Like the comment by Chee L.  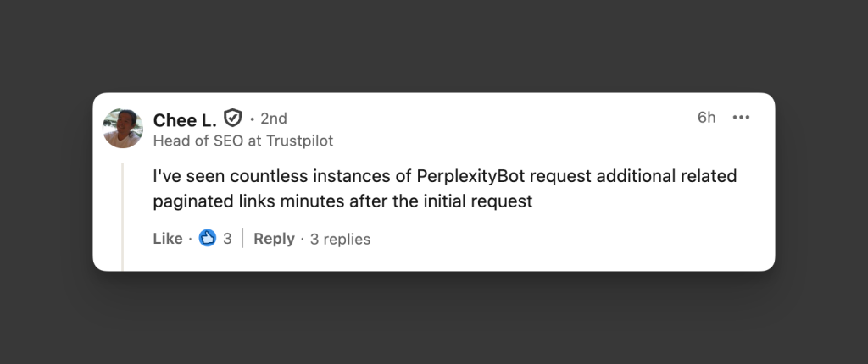(x=168, y=239)
